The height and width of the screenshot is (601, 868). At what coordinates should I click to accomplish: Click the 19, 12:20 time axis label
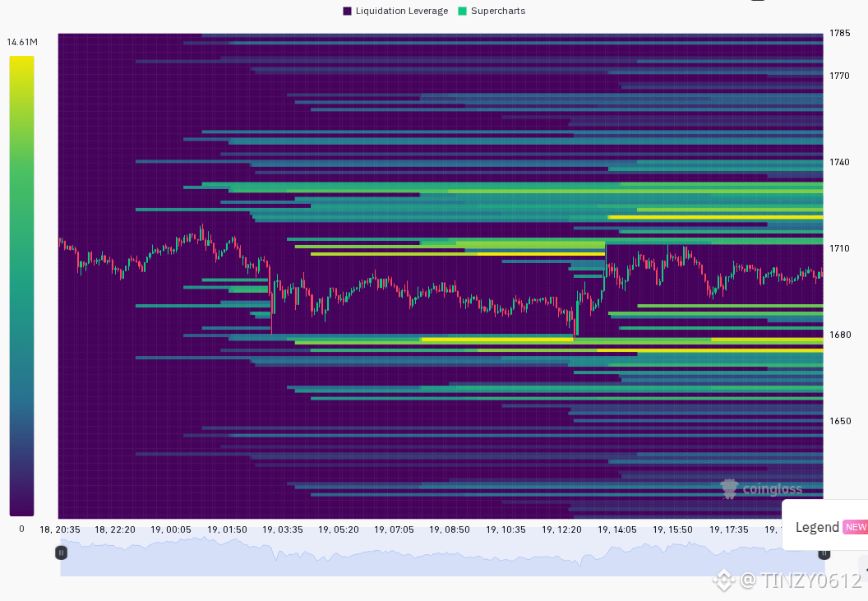point(562,529)
